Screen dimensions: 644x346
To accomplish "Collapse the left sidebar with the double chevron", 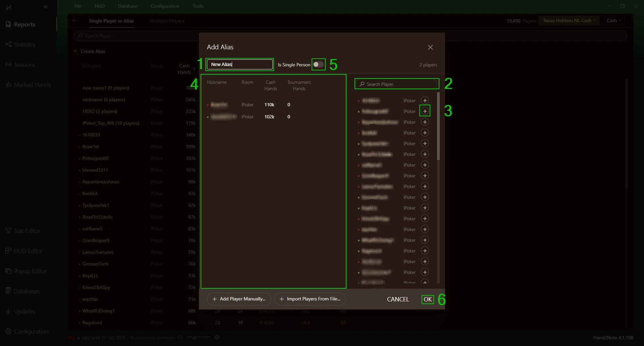I will tap(46, 7).
